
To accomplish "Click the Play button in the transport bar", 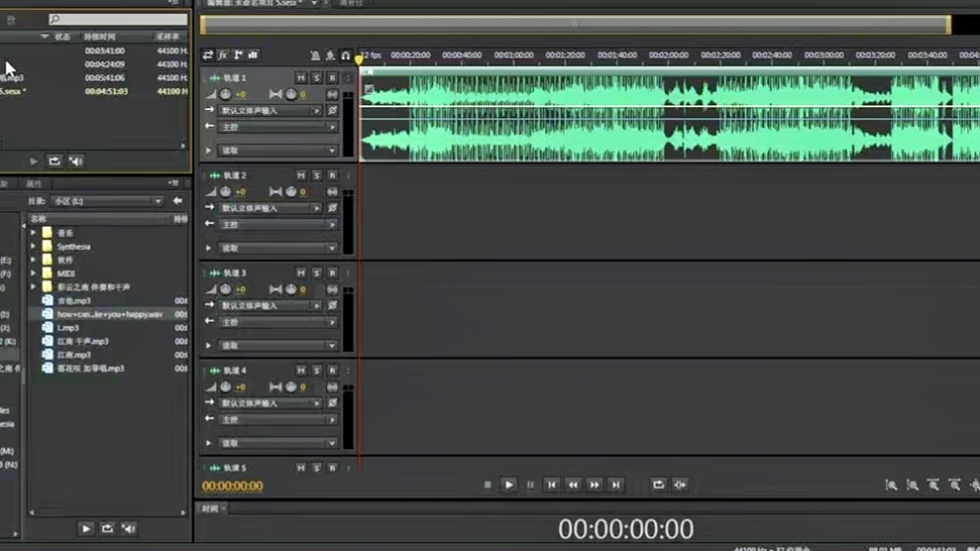I will click(x=508, y=485).
